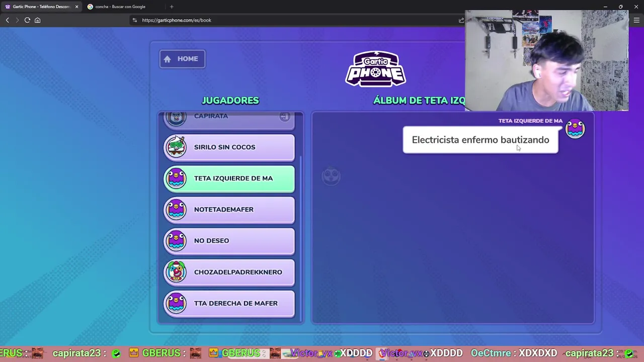This screenshot has width=644, height=362.
Task: Click the browser home icon
Action: [37, 20]
